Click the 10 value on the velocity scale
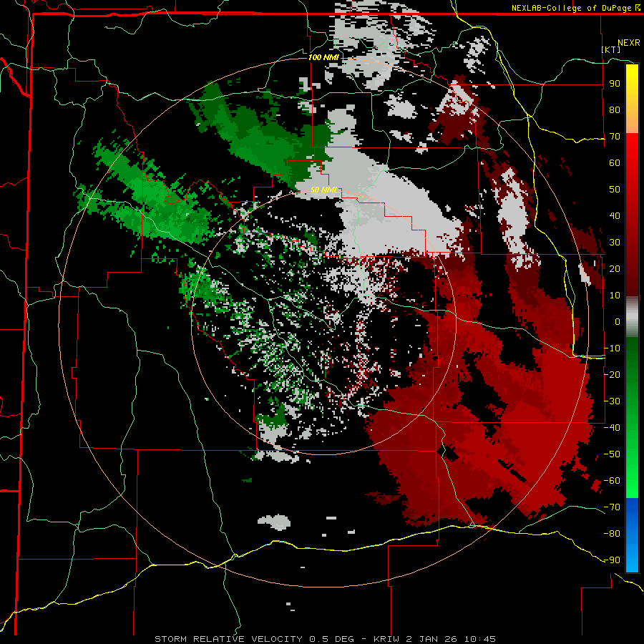Image resolution: width=644 pixels, height=644 pixels. (615, 296)
